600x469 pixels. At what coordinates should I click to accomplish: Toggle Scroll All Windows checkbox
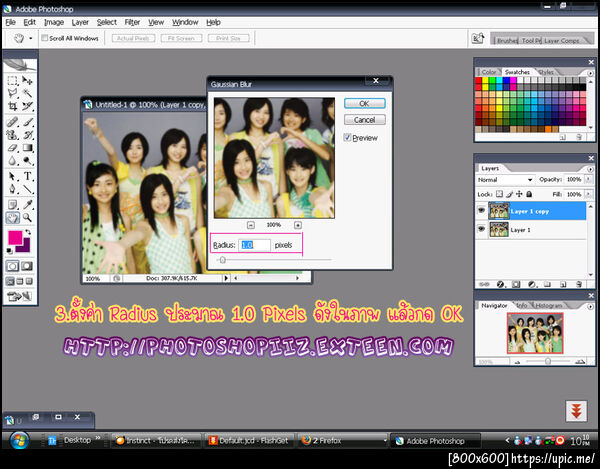tap(44, 38)
